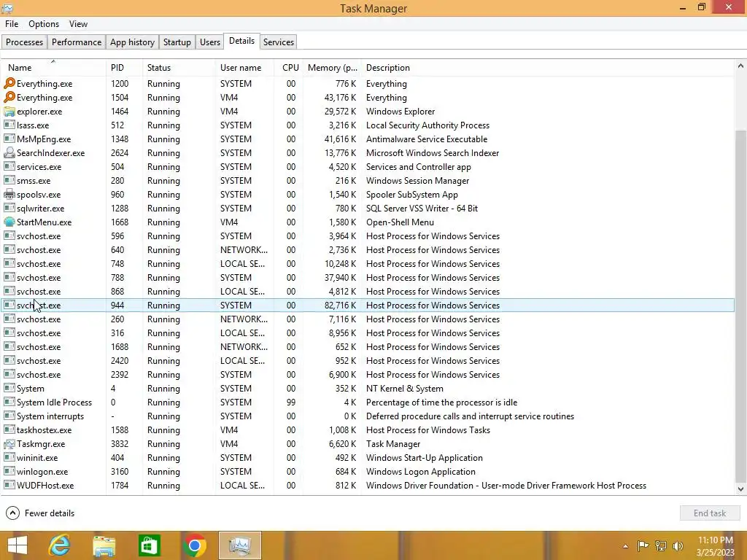Click the winlogon.exe process icon
747x560 pixels.
click(x=9, y=472)
